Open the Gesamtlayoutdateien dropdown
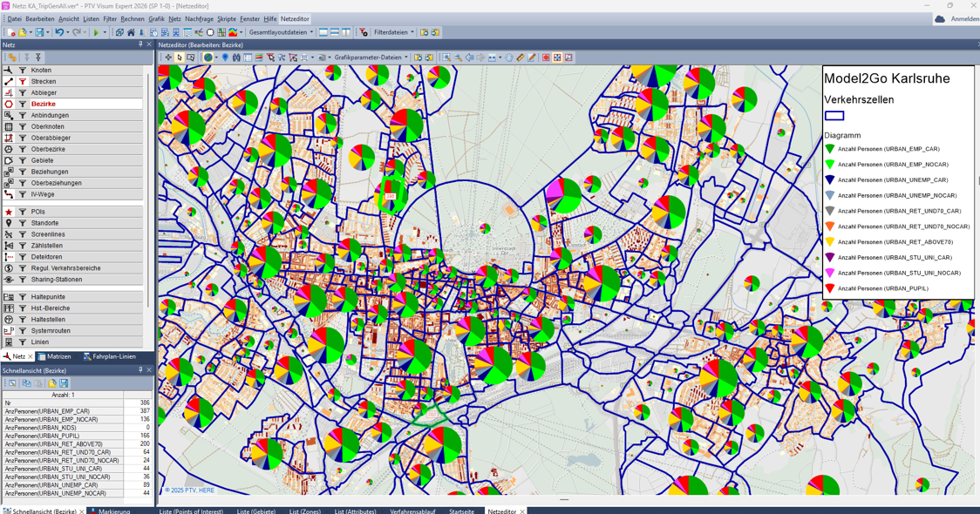This screenshot has width=980, height=514. coord(281,32)
